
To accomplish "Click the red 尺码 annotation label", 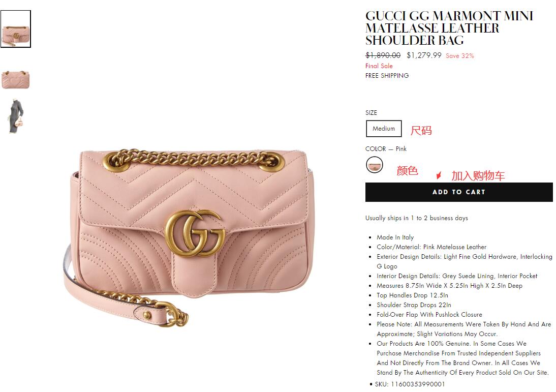I will 421,131.
